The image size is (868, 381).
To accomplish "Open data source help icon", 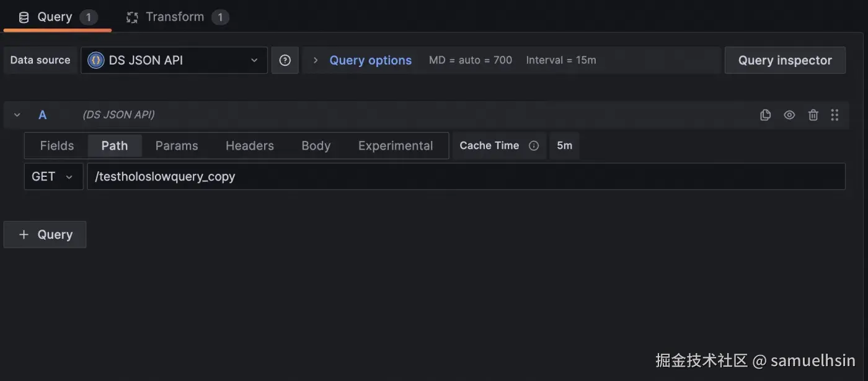I will 285,60.
